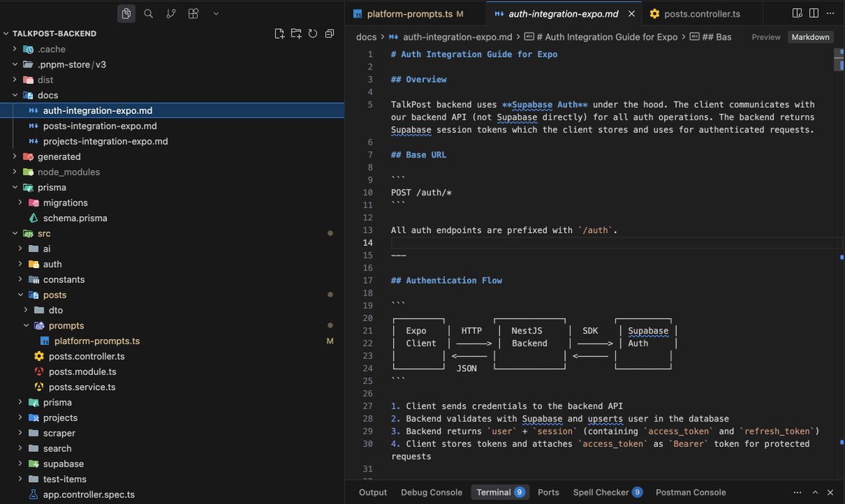The height and width of the screenshot is (504, 845).
Task: Switch to posts.controller.ts editor tab
Action: tap(701, 13)
